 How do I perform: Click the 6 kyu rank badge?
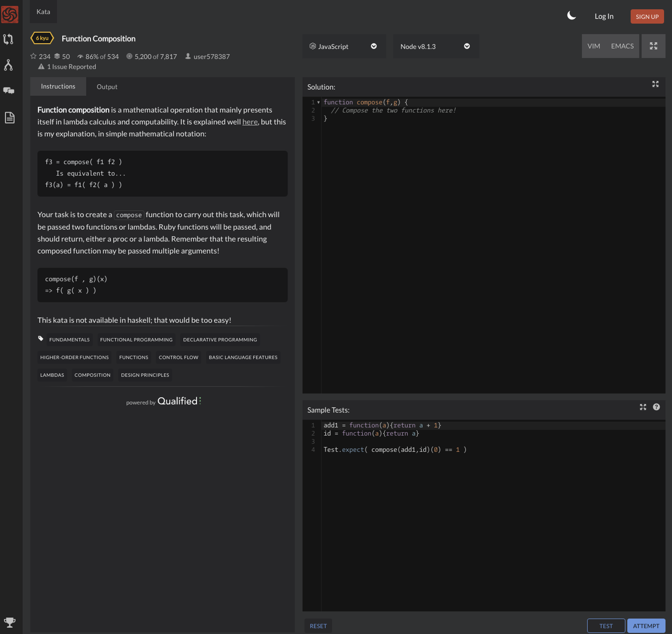[x=42, y=38]
